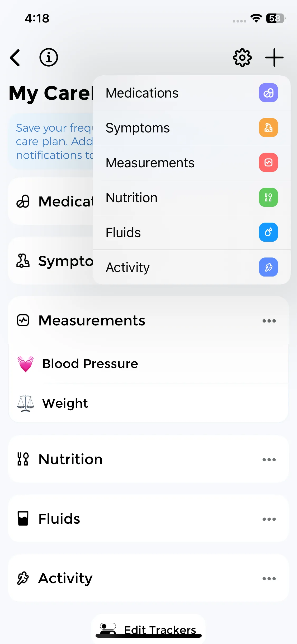Image resolution: width=297 pixels, height=644 pixels.
Task: Open the info circle icon
Action: pos(49,57)
